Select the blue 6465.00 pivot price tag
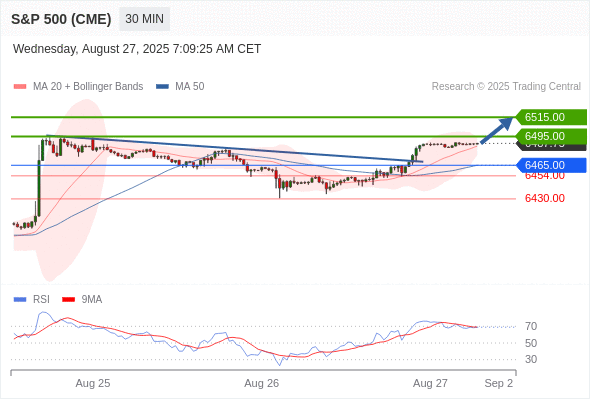 click(551, 165)
